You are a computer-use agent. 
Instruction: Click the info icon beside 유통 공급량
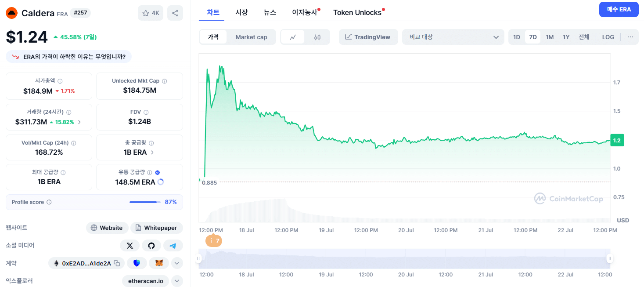[x=150, y=172]
